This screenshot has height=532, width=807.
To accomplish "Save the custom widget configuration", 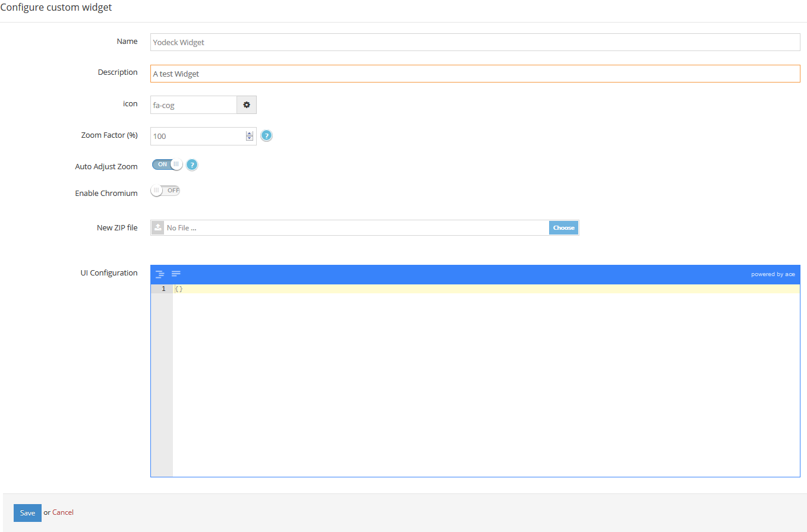I will (x=27, y=512).
